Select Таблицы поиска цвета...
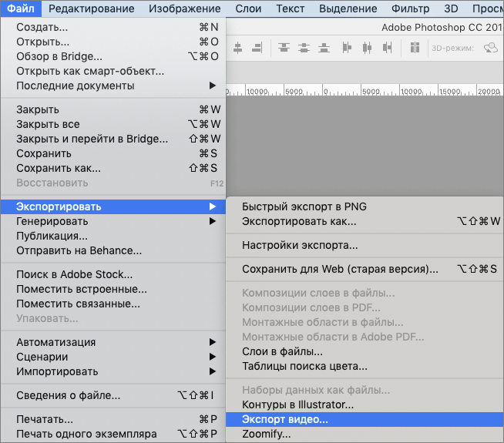The height and width of the screenshot is (443, 504). click(365, 366)
